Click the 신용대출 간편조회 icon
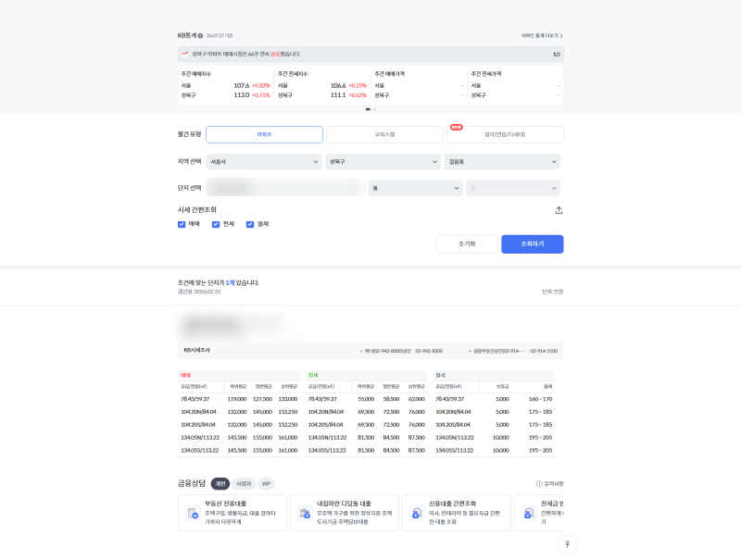Screen dimensions: 741x560 417,513
